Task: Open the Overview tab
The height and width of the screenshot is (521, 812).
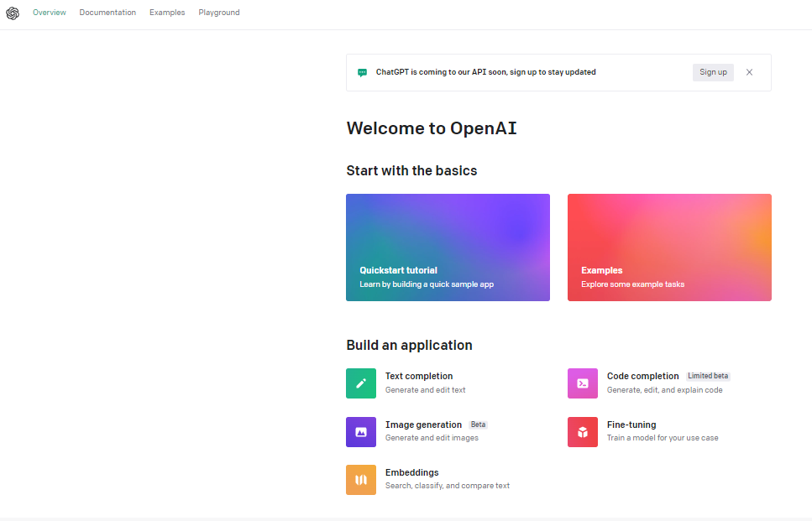Action: tap(50, 13)
